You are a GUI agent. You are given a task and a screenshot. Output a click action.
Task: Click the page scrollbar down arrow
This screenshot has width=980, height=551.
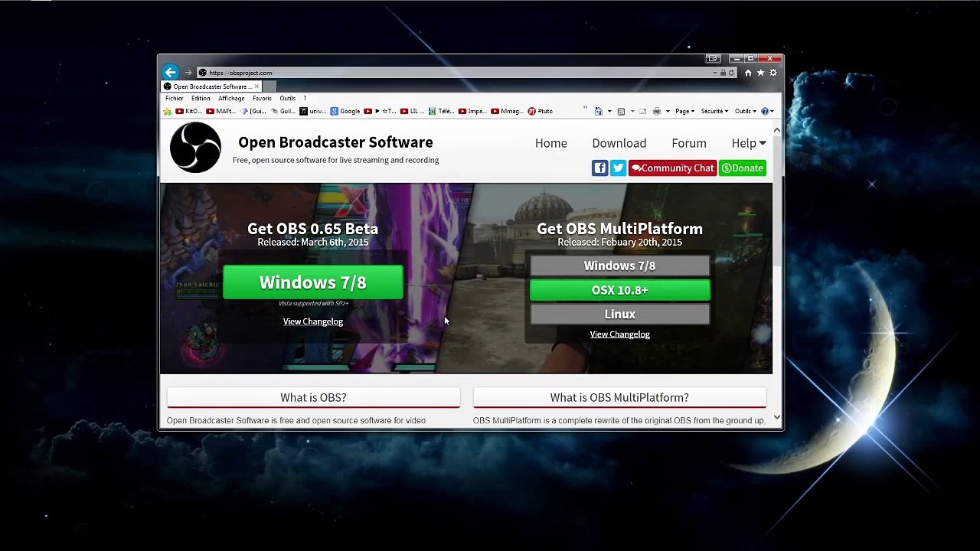(776, 417)
